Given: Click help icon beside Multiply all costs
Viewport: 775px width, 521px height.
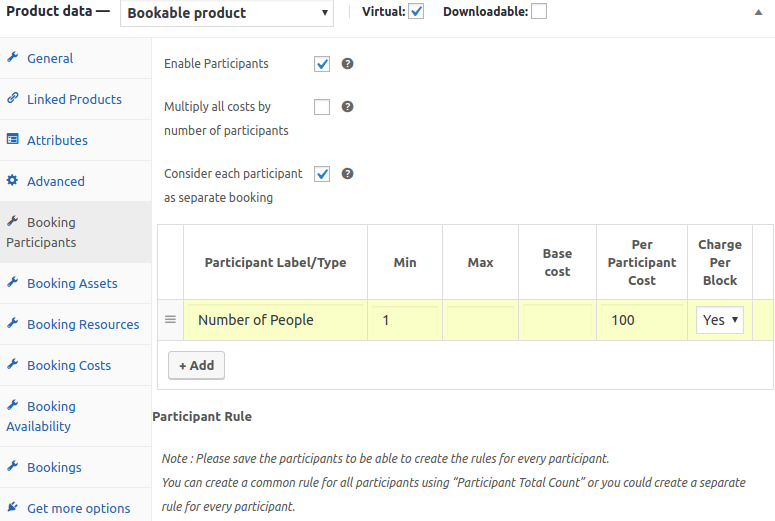Looking at the screenshot, I should [x=347, y=107].
